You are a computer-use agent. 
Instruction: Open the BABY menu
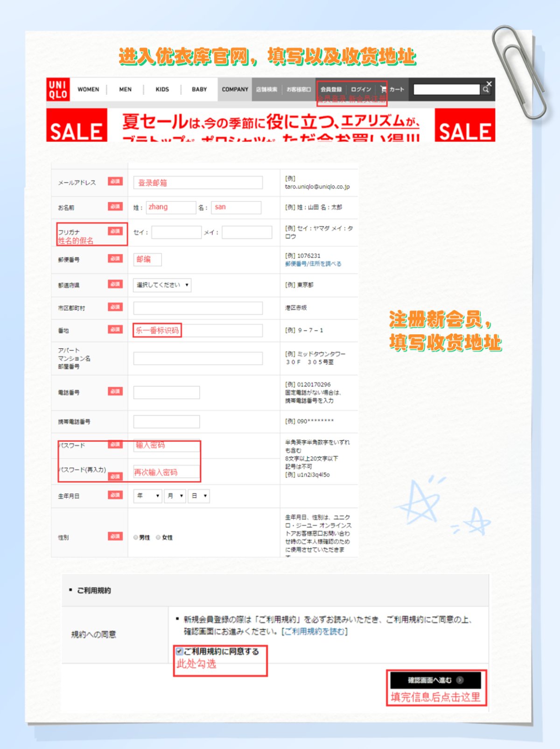point(199,89)
